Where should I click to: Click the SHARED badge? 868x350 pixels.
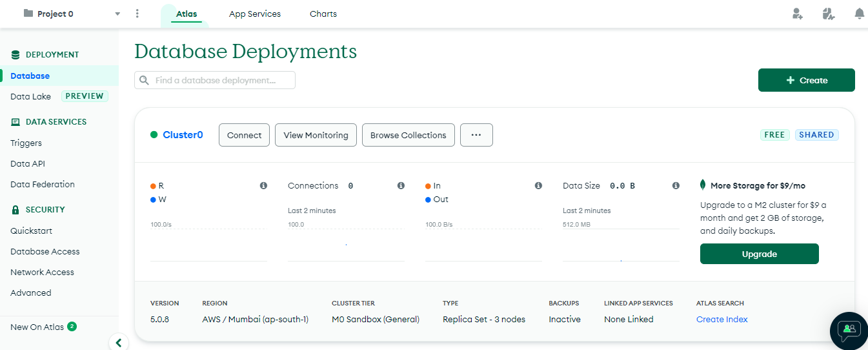816,135
